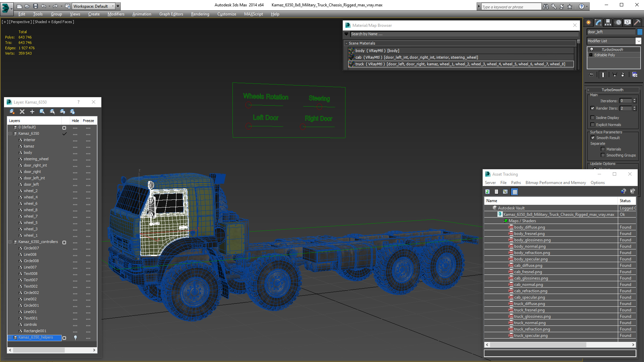
Task: Toggle checkbox beside Kamaz_6350_helpers layer
Action: pos(64,338)
